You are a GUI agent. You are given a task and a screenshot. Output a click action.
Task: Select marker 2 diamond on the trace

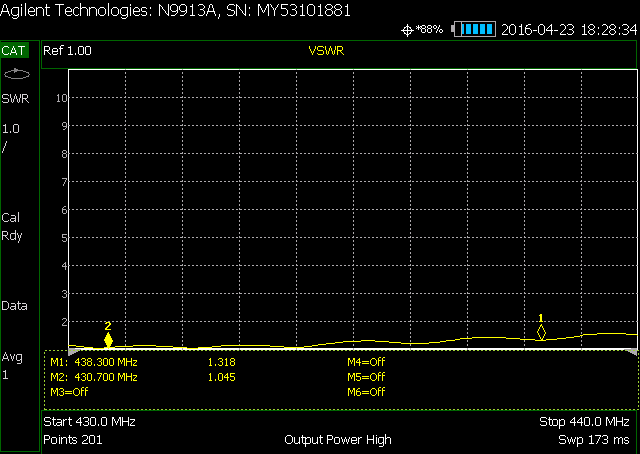click(x=108, y=340)
